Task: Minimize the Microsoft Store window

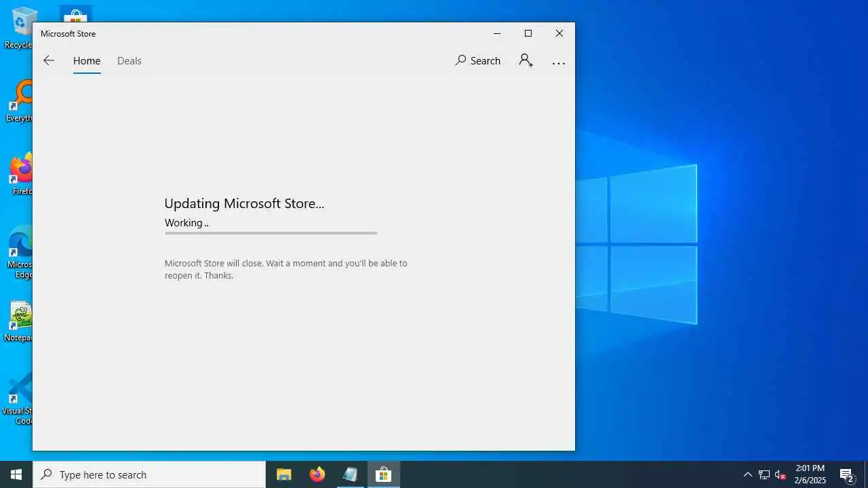Action: (497, 34)
